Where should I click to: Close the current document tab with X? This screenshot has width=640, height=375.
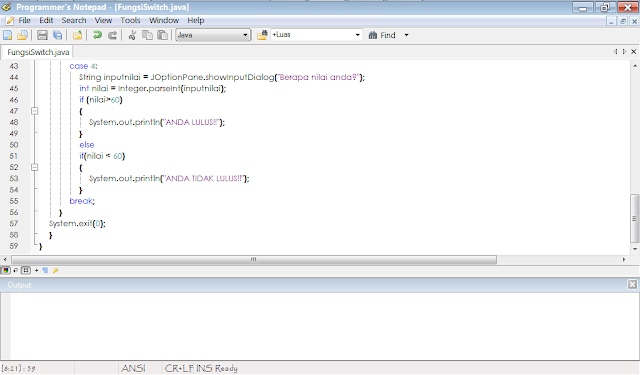click(633, 52)
